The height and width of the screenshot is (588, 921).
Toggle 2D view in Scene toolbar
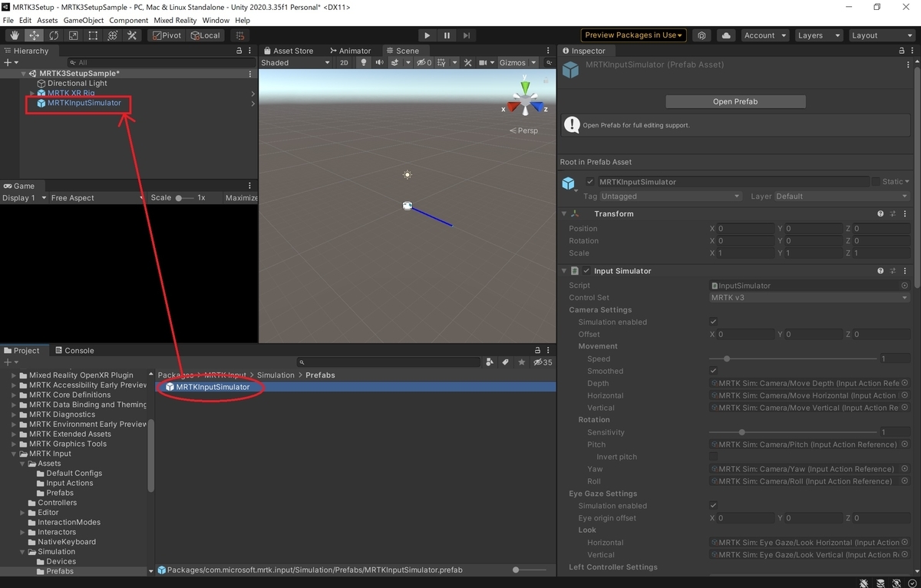point(344,63)
